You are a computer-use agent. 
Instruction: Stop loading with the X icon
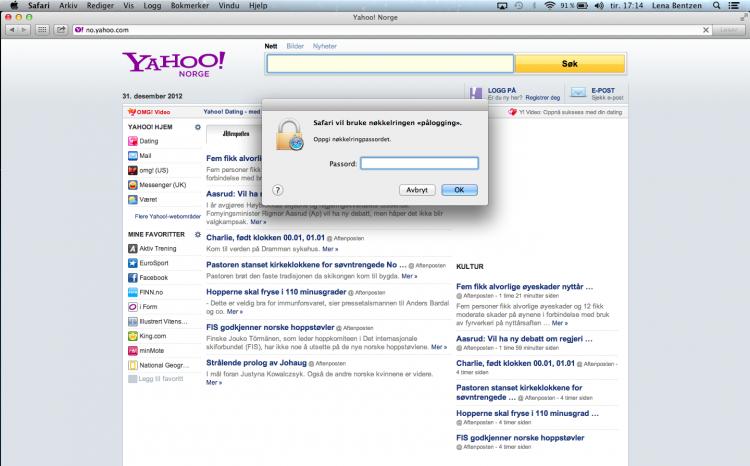(x=706, y=30)
